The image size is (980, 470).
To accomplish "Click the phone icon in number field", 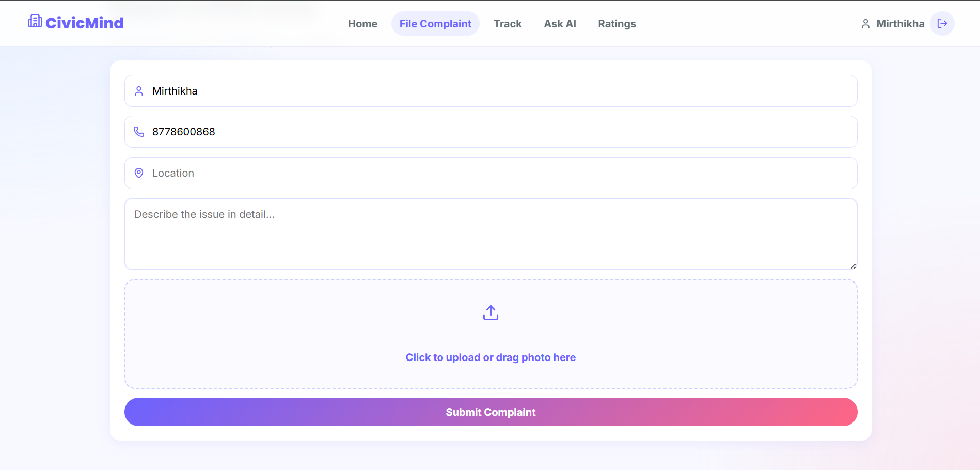I will [x=139, y=132].
